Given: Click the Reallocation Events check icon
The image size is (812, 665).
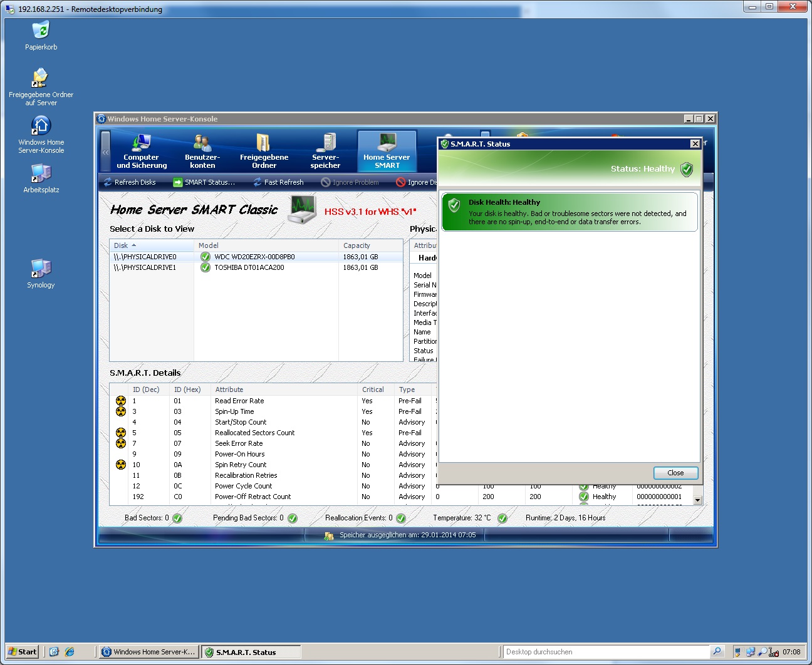Looking at the screenshot, I should pos(401,518).
